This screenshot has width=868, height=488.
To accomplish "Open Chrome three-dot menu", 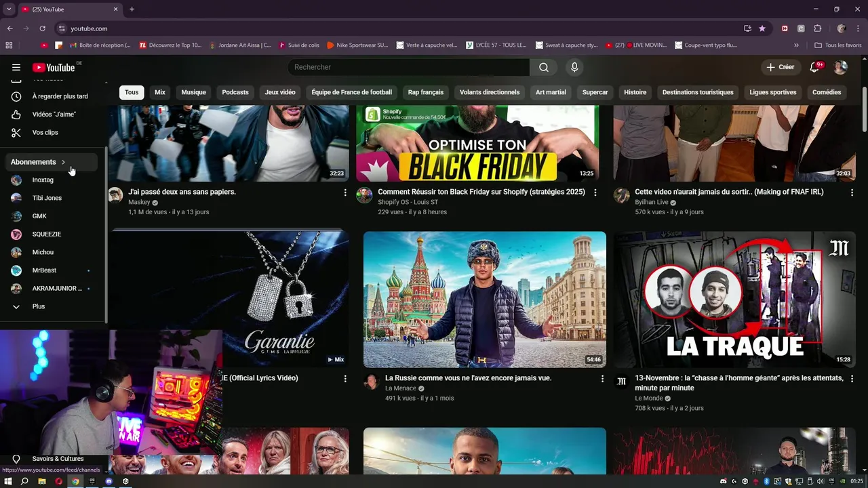I will pyautogui.click(x=859, y=28).
